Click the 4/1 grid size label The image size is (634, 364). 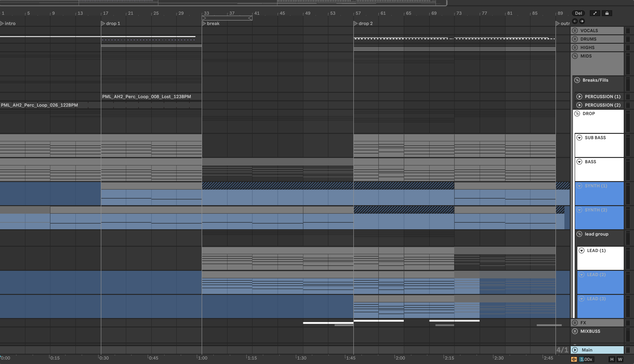pos(562,350)
